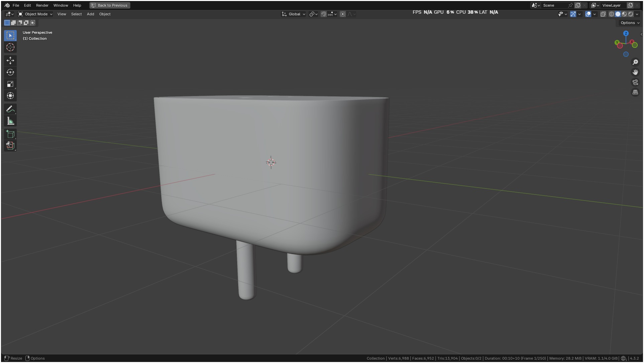Switch to Material Preview shading
The image size is (644, 363).
[x=624, y=14]
